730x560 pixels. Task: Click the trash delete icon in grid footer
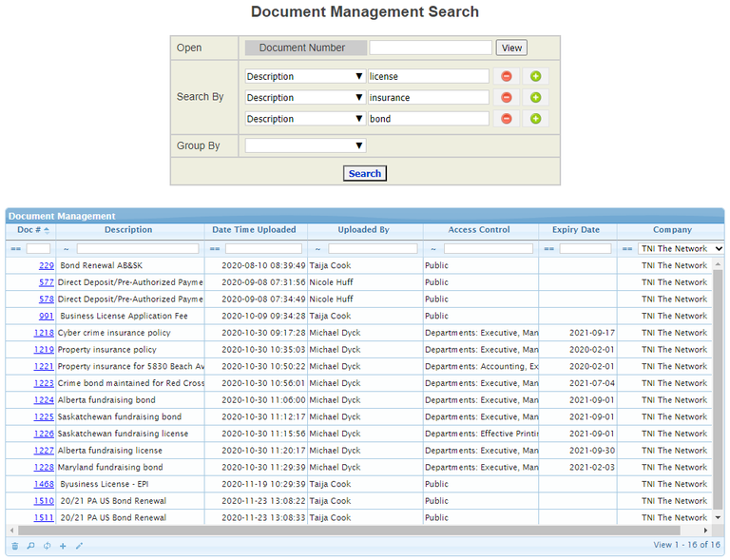[x=14, y=546]
